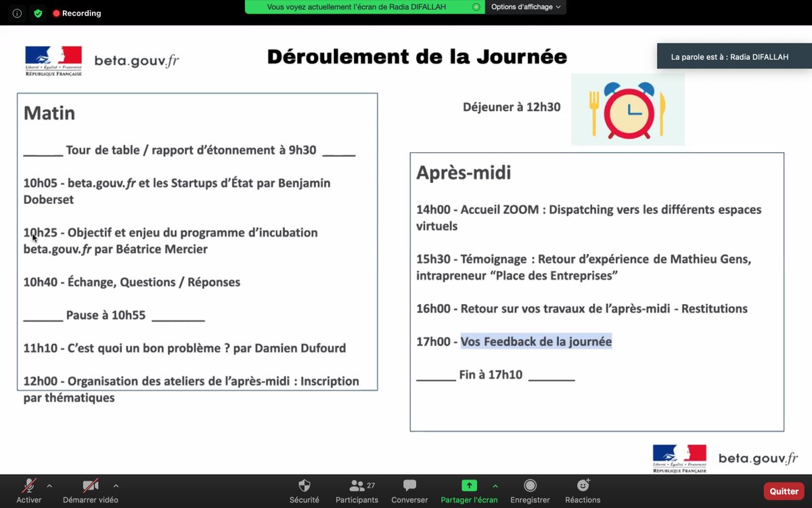This screenshot has width=812, height=508.
Task: Expand video options chevron next to Démarrer vidéo
Action: click(116, 486)
